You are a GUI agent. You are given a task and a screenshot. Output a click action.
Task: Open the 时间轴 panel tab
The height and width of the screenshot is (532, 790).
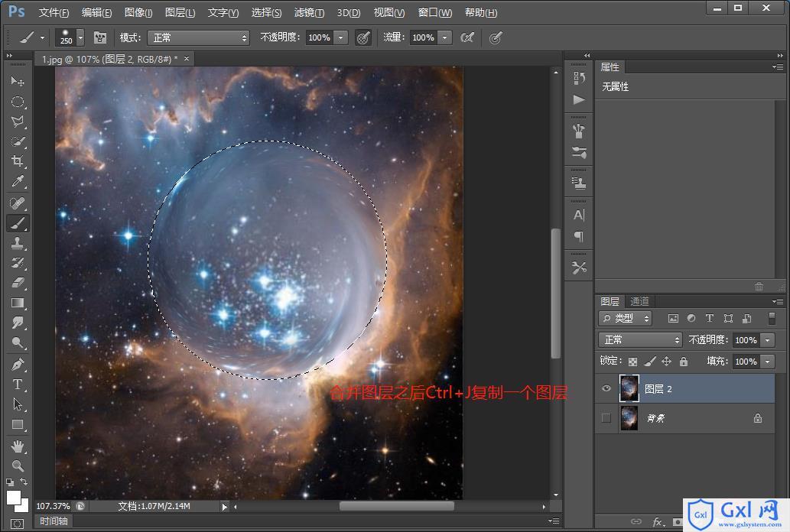(x=54, y=521)
